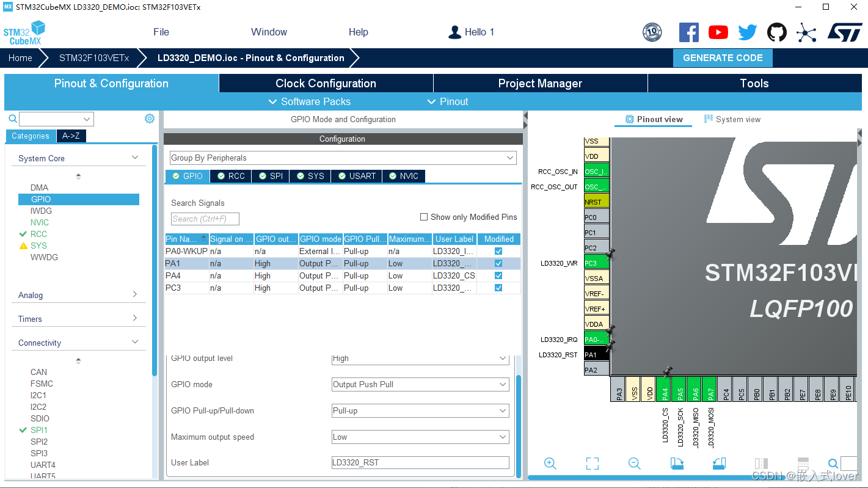Toggle Modified checkbox for PC3 row
This screenshot has height=488, width=868.
click(x=498, y=288)
